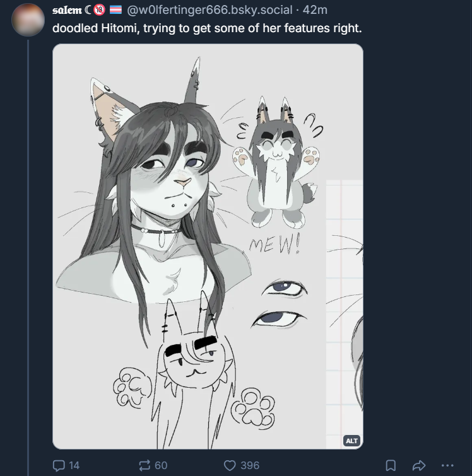This screenshot has height=476, width=472.
Task: Visit the @w0lfertinger666.bsky.social handle link
Action: pyautogui.click(x=209, y=10)
